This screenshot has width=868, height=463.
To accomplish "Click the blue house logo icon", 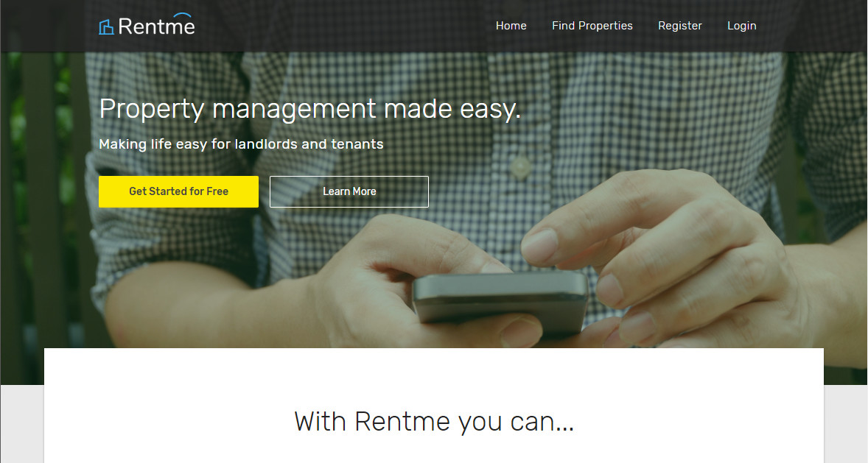I will pos(106,27).
